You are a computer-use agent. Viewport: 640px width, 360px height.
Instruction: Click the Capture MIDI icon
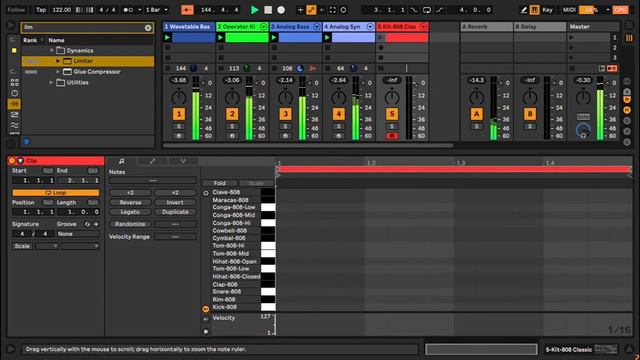(x=333, y=10)
